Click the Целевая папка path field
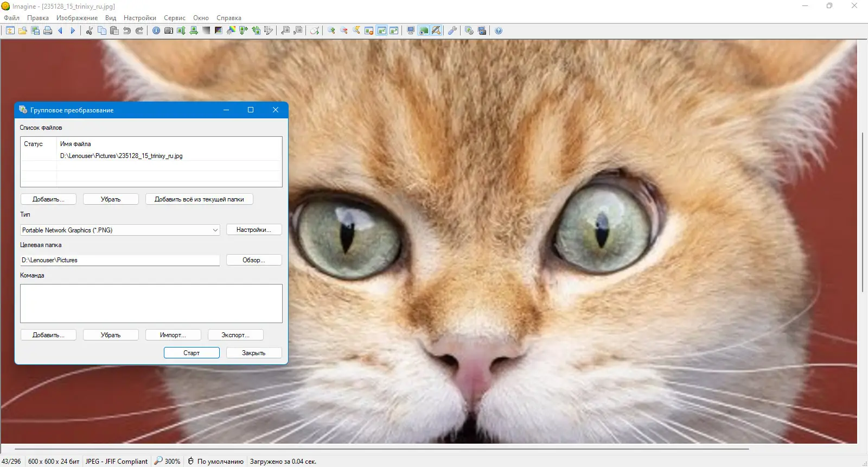The height and width of the screenshot is (467, 868). click(x=120, y=260)
